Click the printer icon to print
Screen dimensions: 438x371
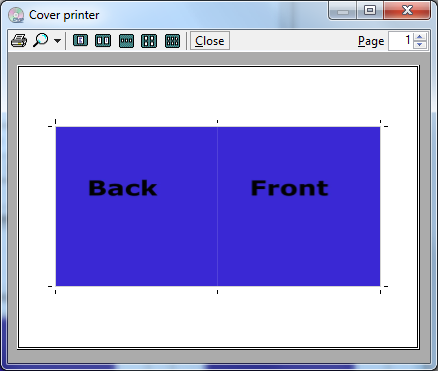pyautogui.click(x=19, y=41)
